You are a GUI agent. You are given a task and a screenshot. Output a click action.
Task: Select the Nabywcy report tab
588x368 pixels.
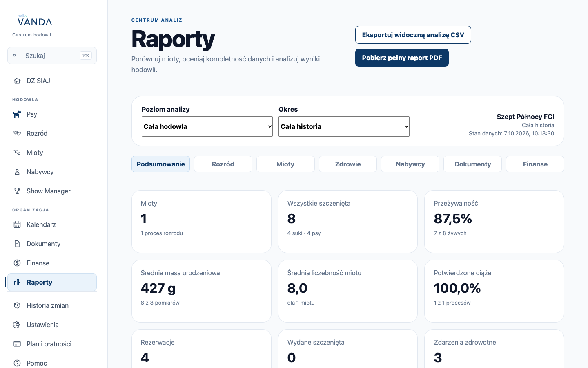tap(410, 164)
